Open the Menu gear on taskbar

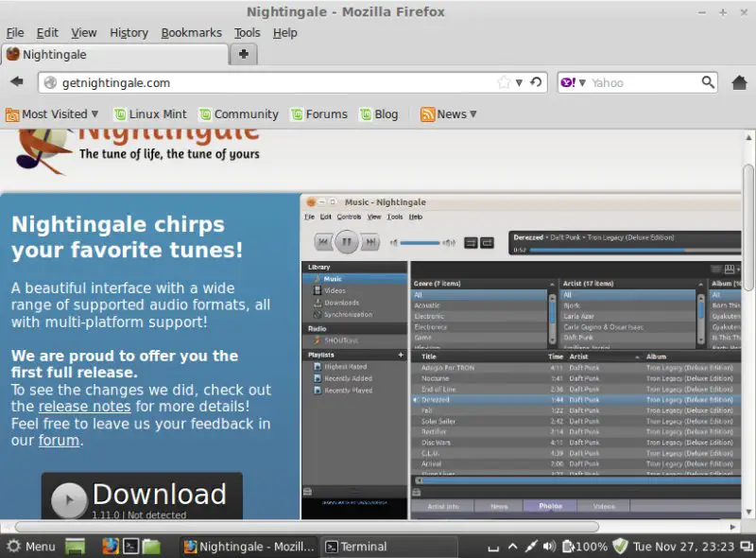coord(31,547)
